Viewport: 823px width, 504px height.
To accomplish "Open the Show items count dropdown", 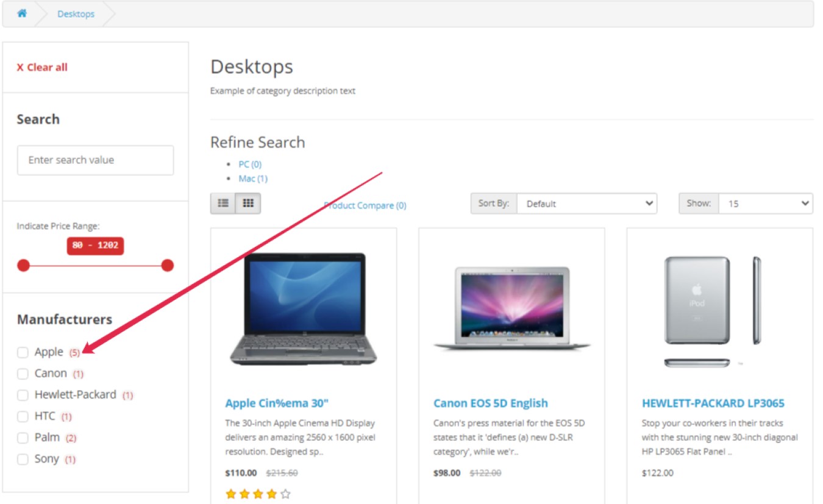I will (x=766, y=204).
